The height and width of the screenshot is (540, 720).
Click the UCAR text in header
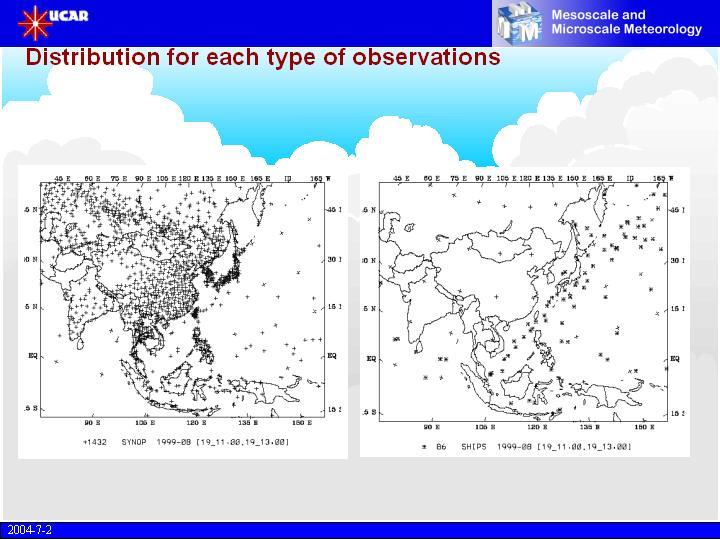pos(68,16)
